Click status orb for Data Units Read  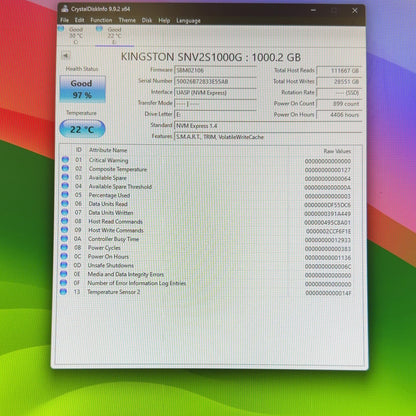coord(65,203)
